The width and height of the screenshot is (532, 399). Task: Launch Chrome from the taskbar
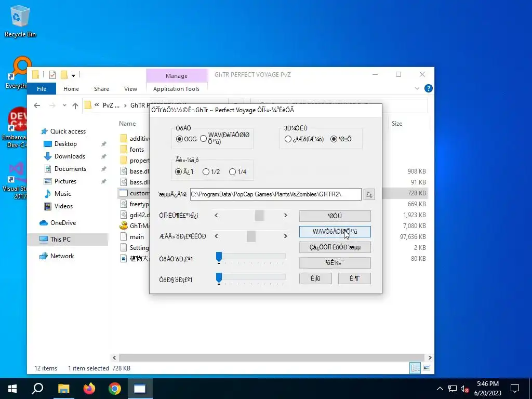point(115,389)
